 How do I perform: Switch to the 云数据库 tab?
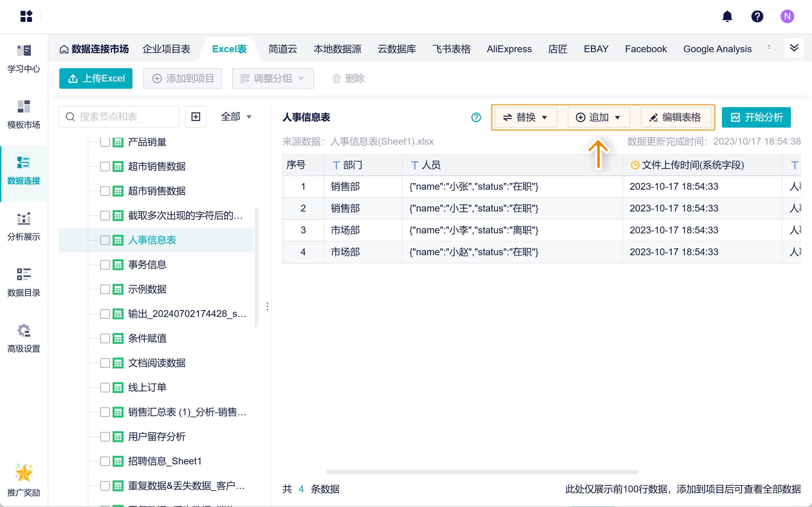pyautogui.click(x=397, y=49)
